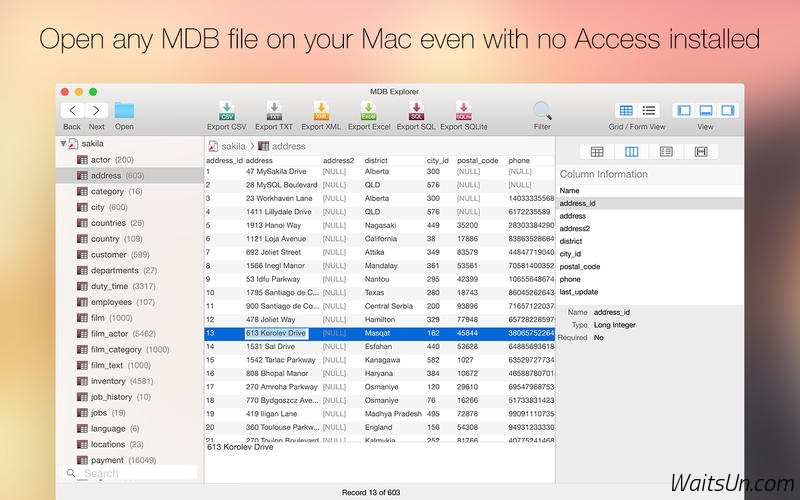Export the table to XML

321,111
